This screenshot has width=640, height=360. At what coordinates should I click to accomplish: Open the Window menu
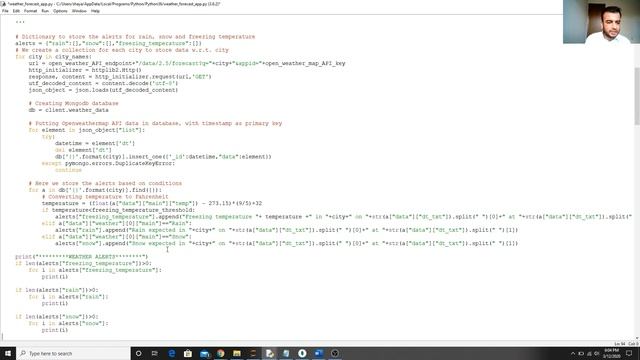point(79,11)
